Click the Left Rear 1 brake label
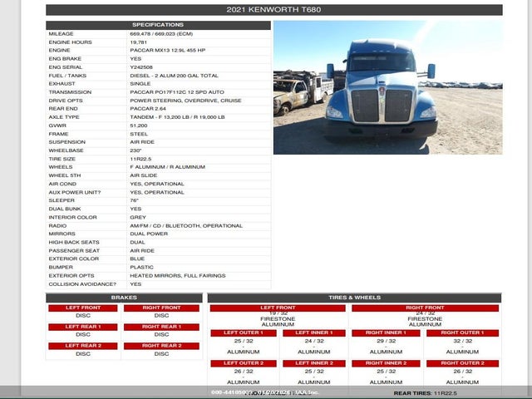 pyautogui.click(x=83, y=327)
